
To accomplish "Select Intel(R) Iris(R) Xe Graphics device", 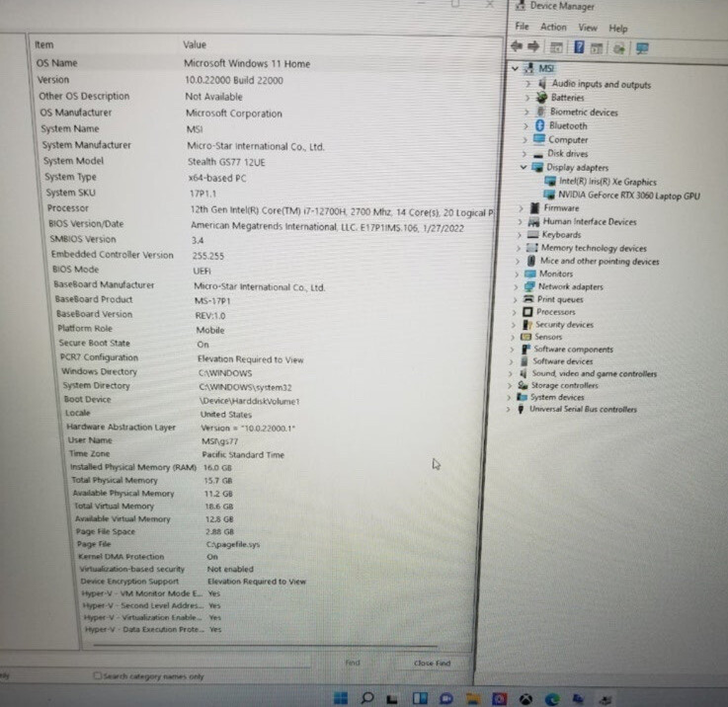I will coord(607,182).
